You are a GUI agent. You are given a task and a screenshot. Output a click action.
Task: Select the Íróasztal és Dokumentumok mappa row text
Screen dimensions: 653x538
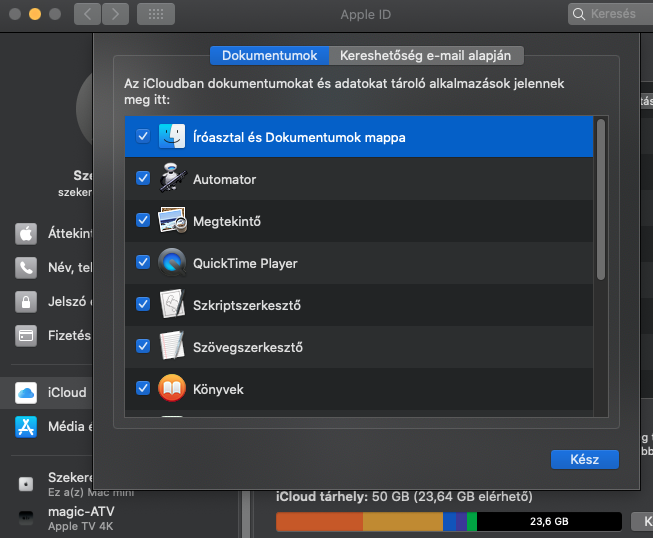(x=299, y=137)
